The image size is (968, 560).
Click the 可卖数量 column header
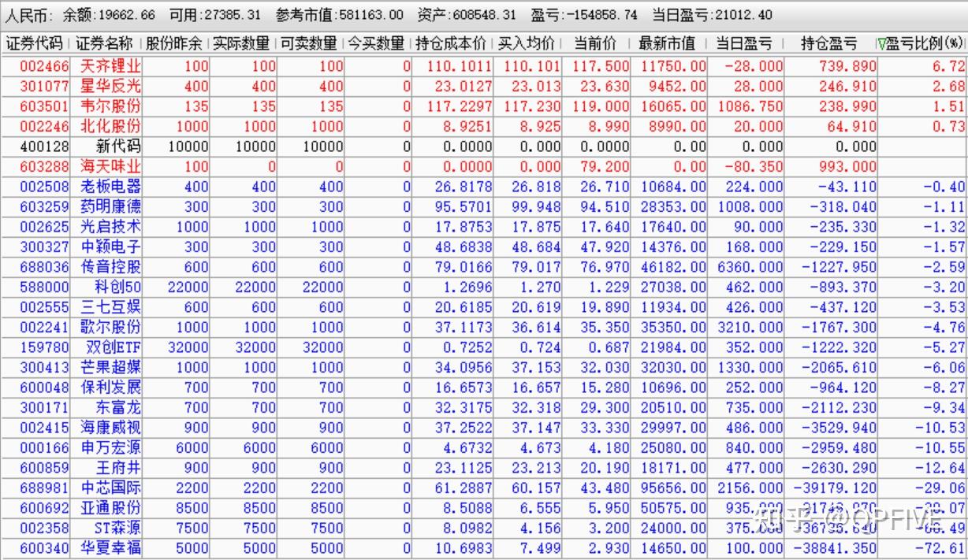coord(309,43)
